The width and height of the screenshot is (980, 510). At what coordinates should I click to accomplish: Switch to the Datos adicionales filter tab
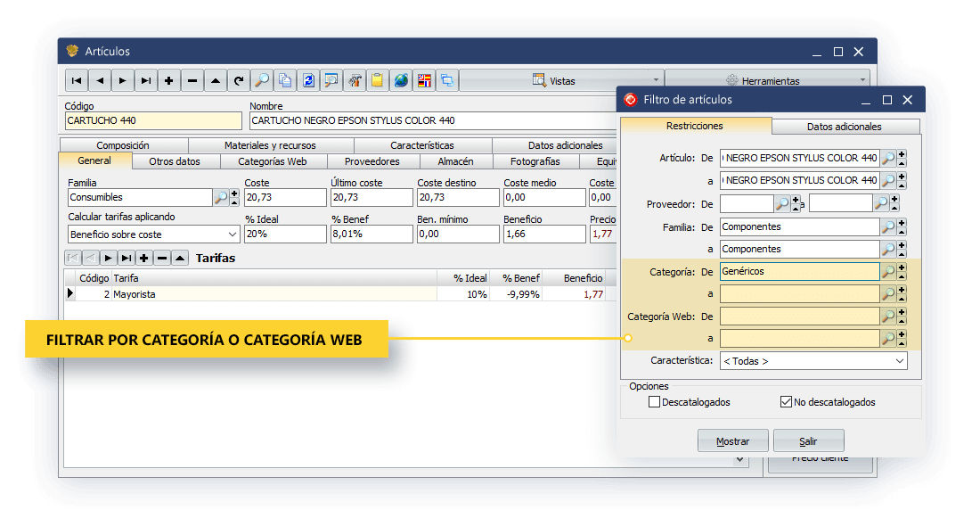tap(844, 127)
